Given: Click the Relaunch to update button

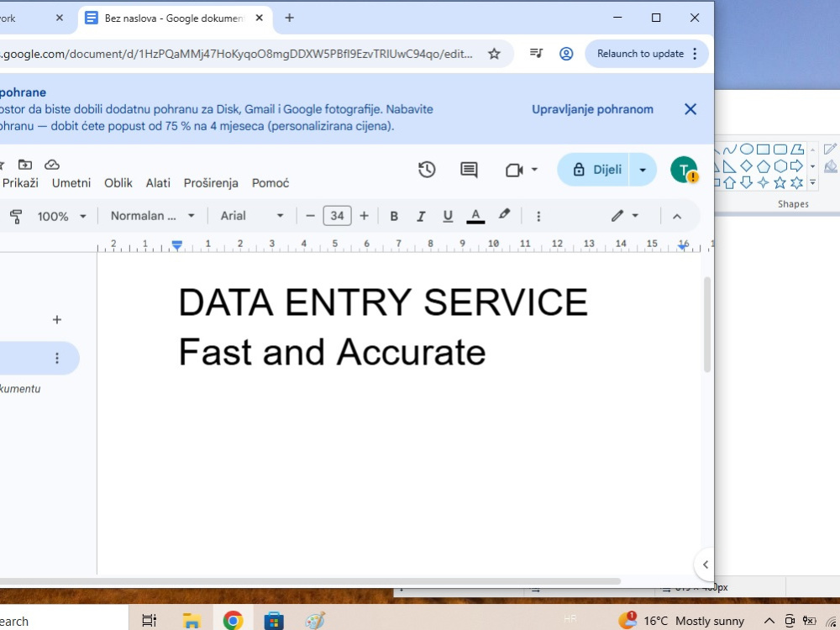Looking at the screenshot, I should (x=640, y=54).
